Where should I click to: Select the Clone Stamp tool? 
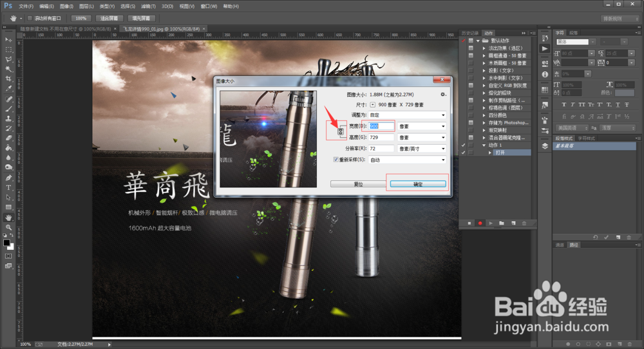tap(8, 118)
